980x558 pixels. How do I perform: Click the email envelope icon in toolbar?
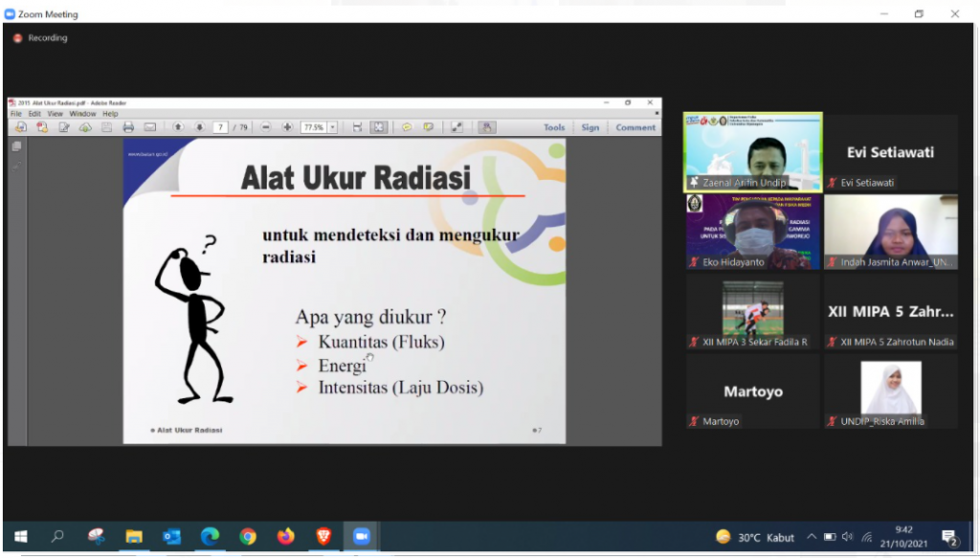tap(150, 127)
